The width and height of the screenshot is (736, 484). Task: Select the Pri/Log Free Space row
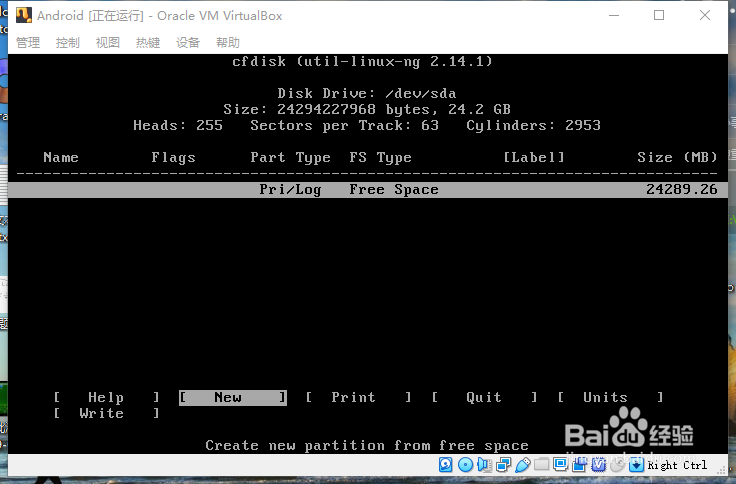pyautogui.click(x=368, y=190)
